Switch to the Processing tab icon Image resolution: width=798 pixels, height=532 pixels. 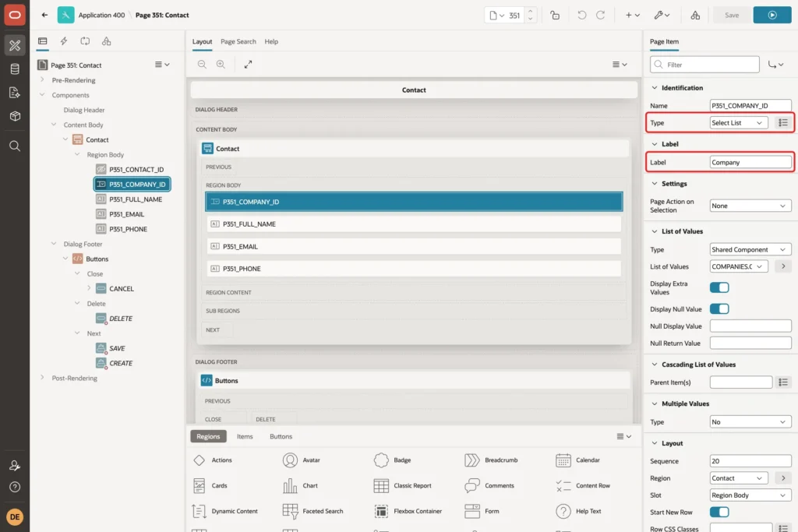coord(85,41)
